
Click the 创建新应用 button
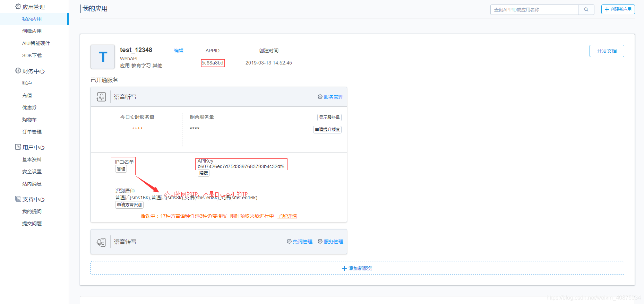pos(618,9)
